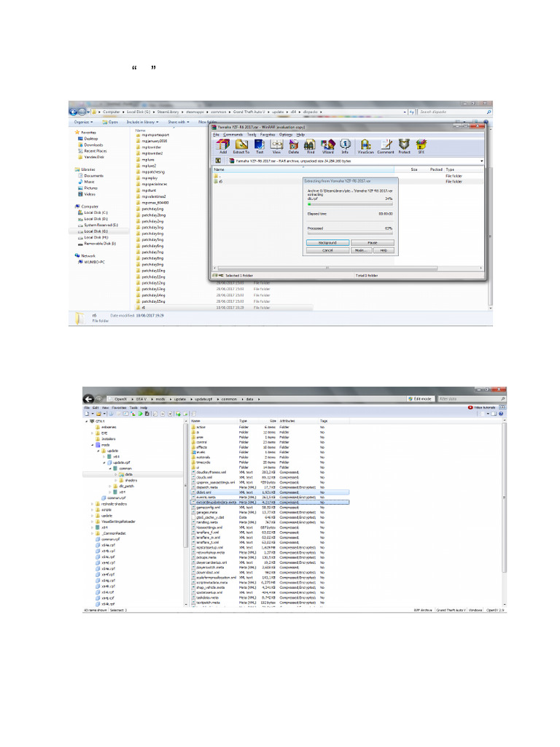Open the Video tutorials link in OpenIV
Image resolution: width=560 pixels, height=747 pixels.
click(482, 408)
